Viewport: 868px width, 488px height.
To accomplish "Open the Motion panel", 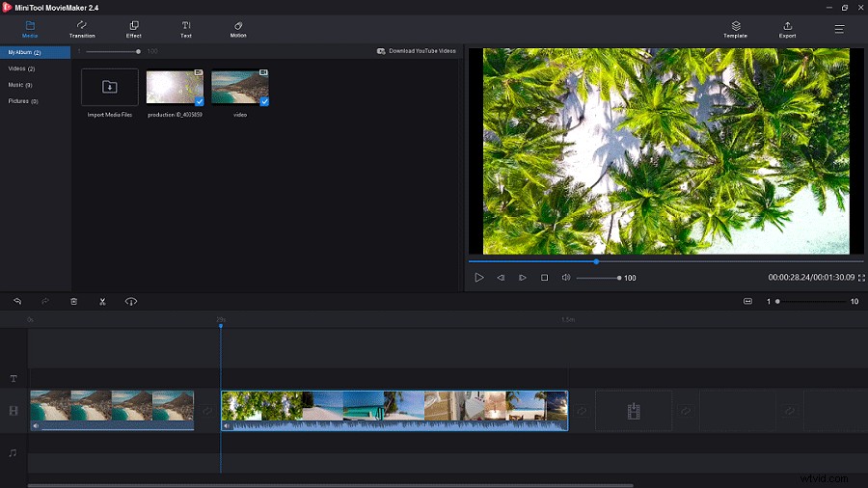I will pyautogui.click(x=238, y=29).
